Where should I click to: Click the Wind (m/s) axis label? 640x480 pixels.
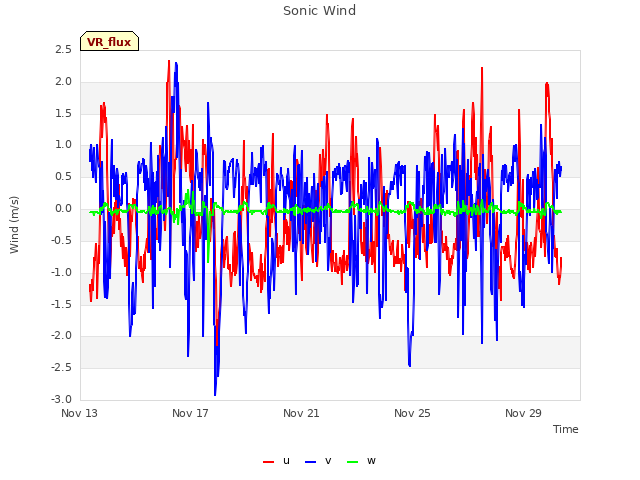pyautogui.click(x=14, y=225)
